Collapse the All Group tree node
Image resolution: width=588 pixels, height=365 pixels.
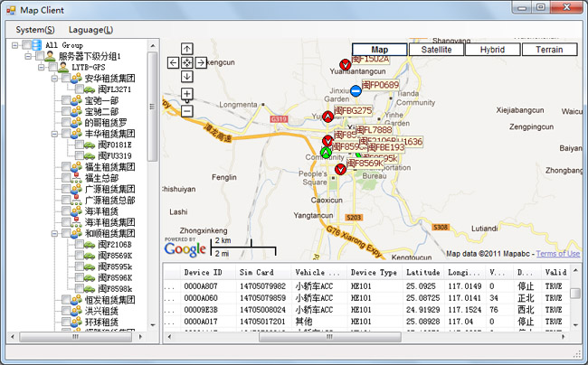(14, 45)
